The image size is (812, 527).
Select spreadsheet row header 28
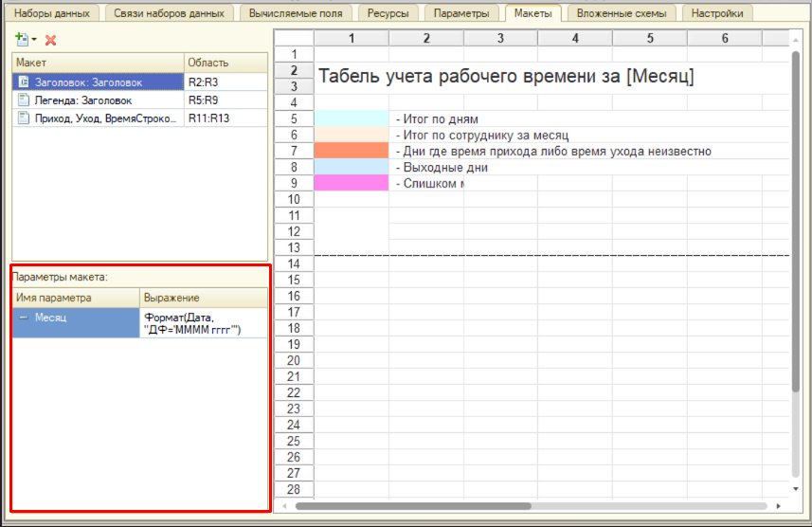pyautogui.click(x=294, y=489)
